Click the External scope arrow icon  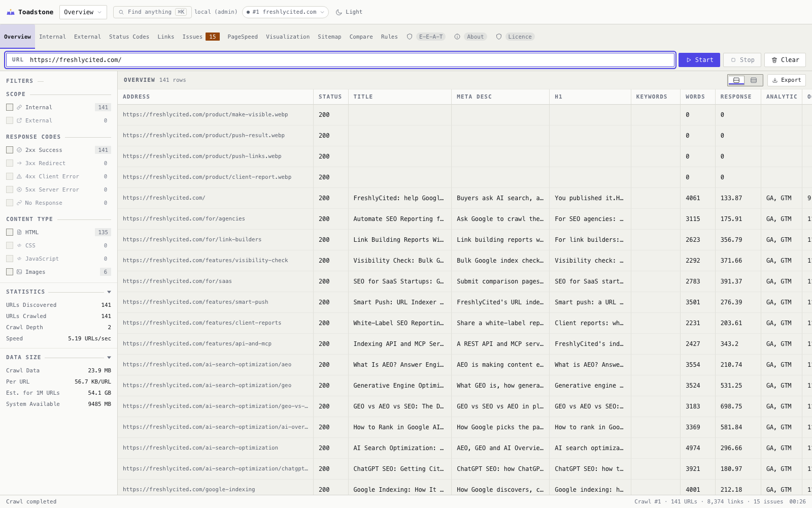click(x=19, y=120)
